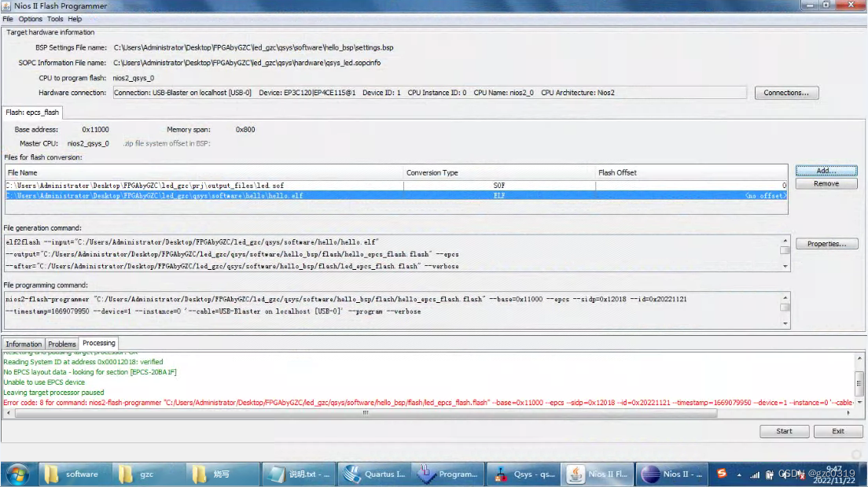Click the Hardware connection info field
Image resolution: width=868 pixels, height=487 pixels.
[429, 93]
